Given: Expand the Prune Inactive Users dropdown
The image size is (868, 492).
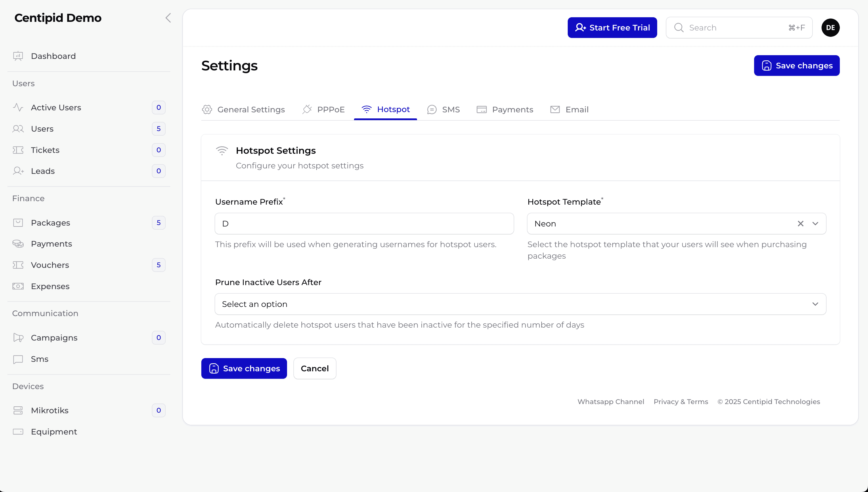Looking at the screenshot, I should tap(520, 304).
